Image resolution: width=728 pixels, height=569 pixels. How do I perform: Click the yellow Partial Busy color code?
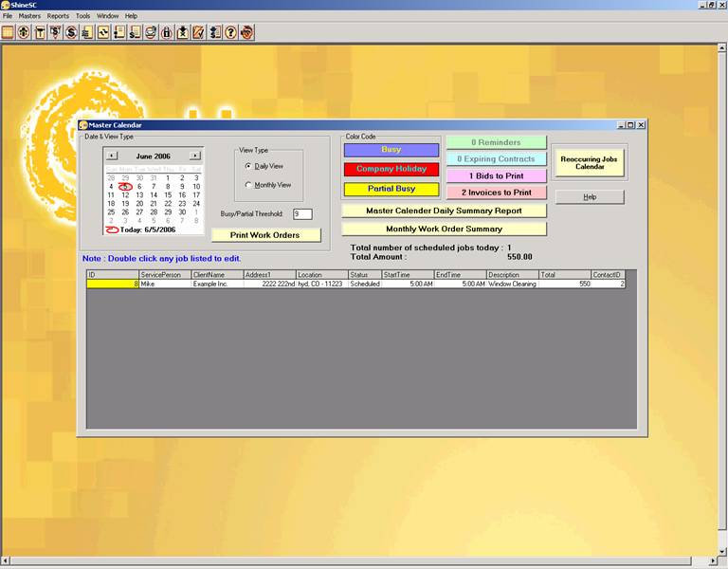point(391,189)
